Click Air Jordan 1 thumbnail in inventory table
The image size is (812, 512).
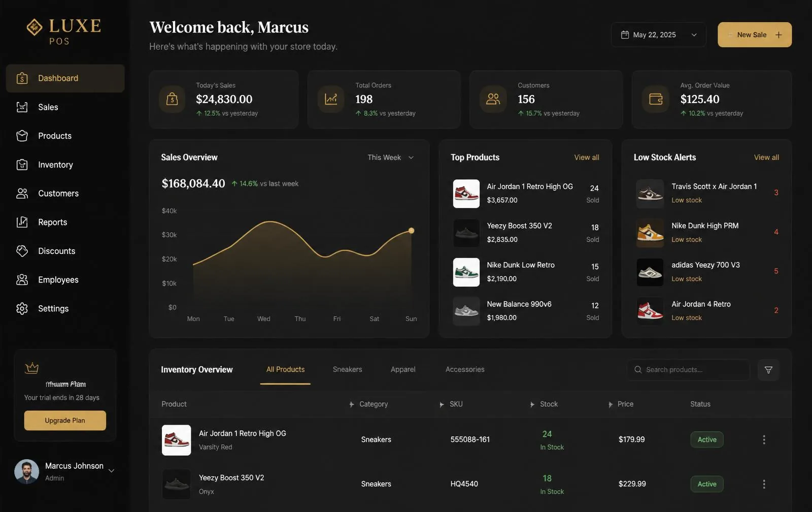pos(176,440)
